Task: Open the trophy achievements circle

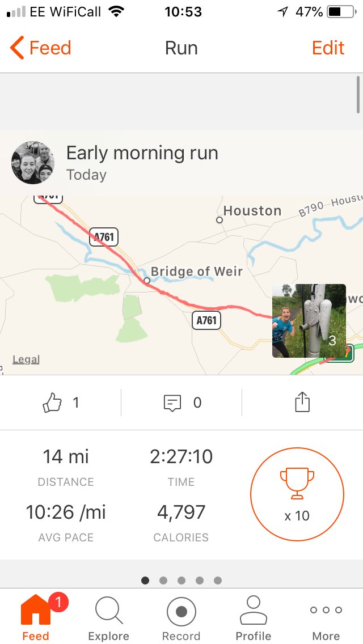Action: pos(297,494)
